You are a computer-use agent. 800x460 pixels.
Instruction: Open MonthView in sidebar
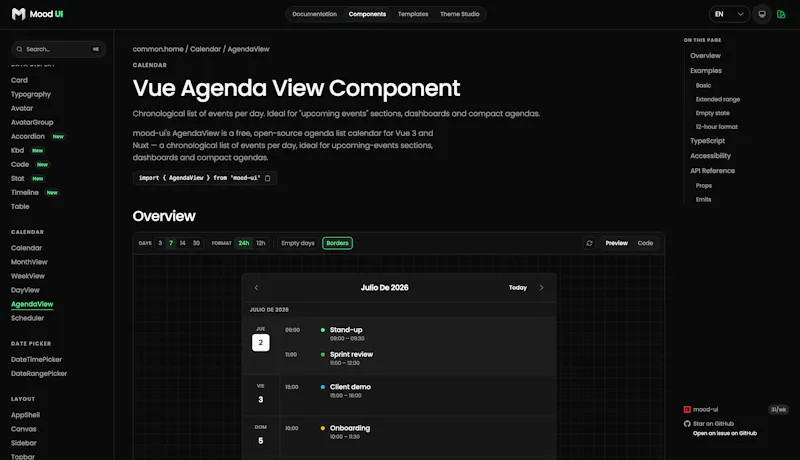click(29, 262)
